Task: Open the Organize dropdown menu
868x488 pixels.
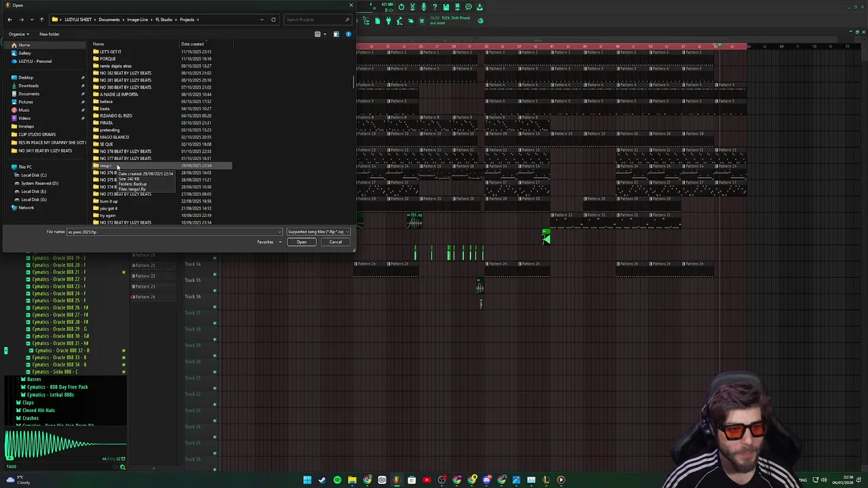Action: coord(18,34)
